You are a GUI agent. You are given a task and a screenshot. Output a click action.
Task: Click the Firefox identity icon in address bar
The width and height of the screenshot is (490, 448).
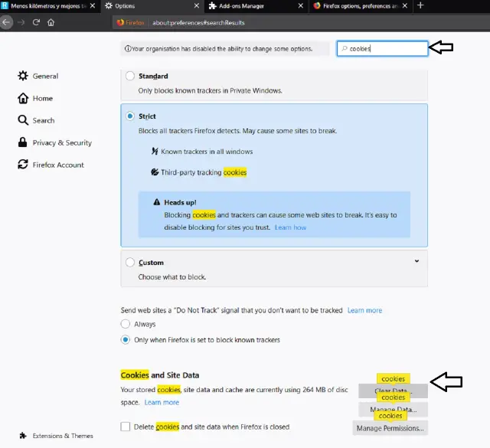(x=120, y=22)
